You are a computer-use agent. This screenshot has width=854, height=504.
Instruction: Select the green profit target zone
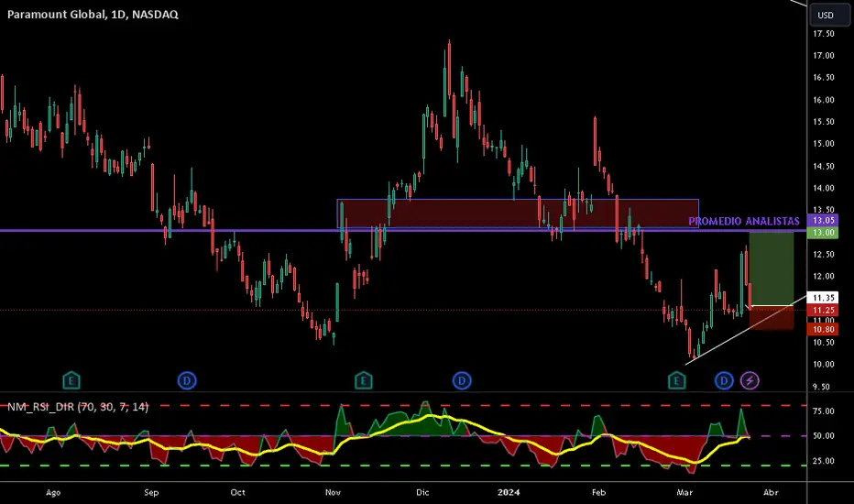(x=772, y=268)
